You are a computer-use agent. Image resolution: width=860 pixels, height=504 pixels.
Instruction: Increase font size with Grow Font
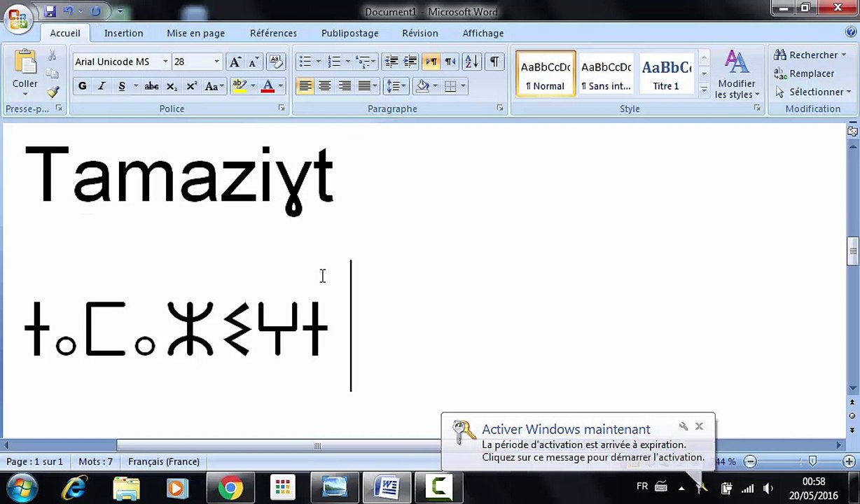click(x=235, y=62)
